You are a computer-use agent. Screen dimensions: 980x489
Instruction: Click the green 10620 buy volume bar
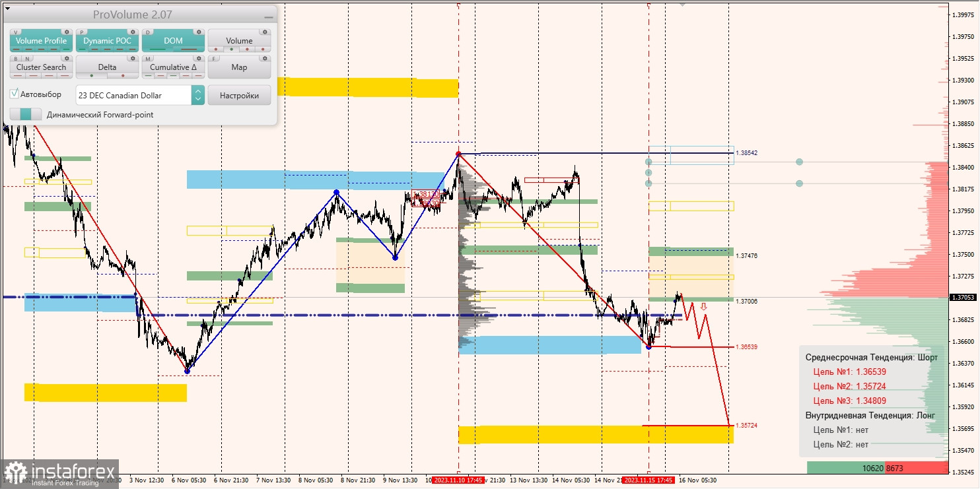[846, 468]
